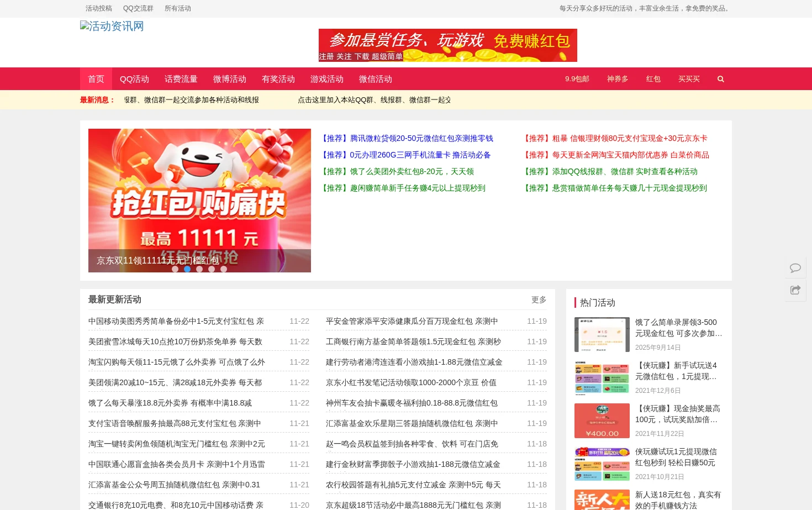Open 淘宝闪购每天领11-15元 article link
The height and width of the screenshot is (510, 812).
(177, 362)
